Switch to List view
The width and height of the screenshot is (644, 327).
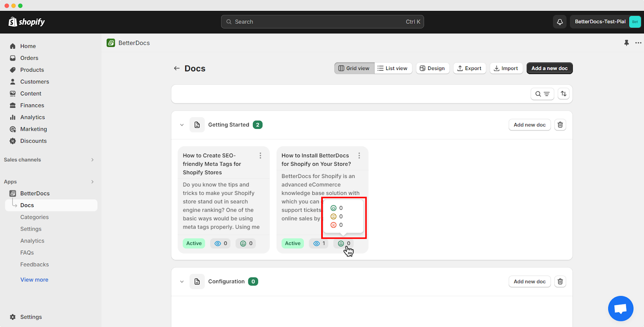(x=393, y=68)
